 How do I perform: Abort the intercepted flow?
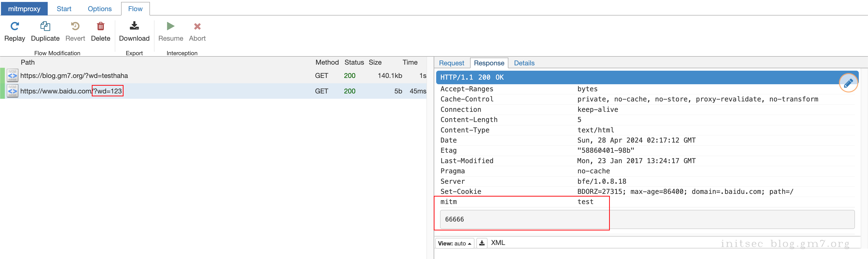pyautogui.click(x=197, y=26)
